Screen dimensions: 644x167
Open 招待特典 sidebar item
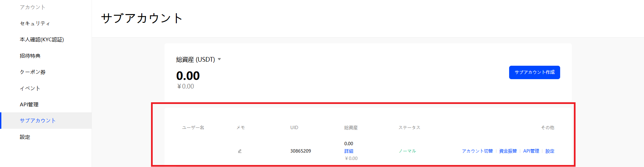pyautogui.click(x=30, y=56)
